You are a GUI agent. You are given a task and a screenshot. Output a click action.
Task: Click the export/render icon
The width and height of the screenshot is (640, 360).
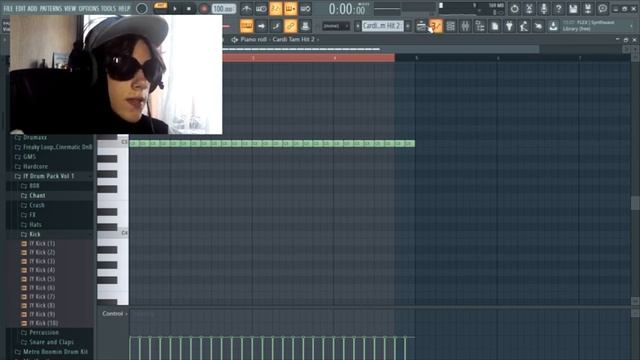tap(588, 9)
